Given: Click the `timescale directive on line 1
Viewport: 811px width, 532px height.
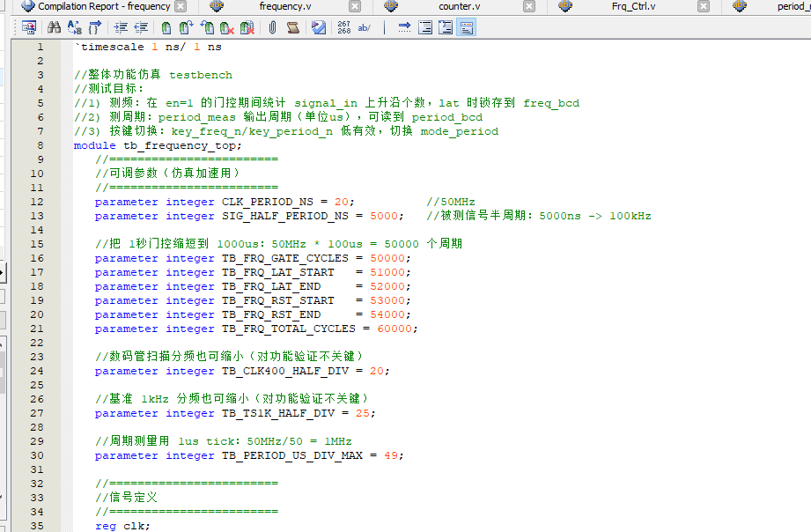Looking at the screenshot, I should click(109, 47).
